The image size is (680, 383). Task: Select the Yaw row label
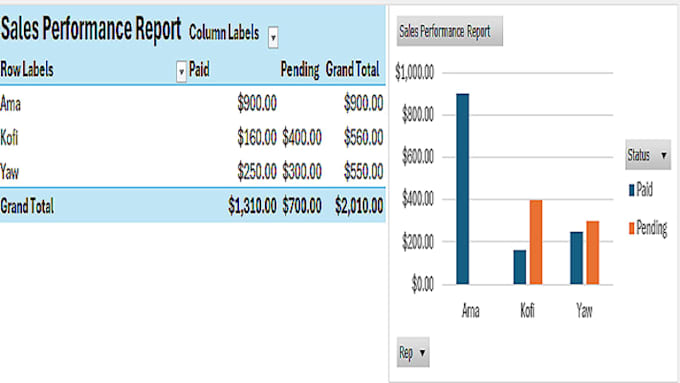(x=10, y=172)
